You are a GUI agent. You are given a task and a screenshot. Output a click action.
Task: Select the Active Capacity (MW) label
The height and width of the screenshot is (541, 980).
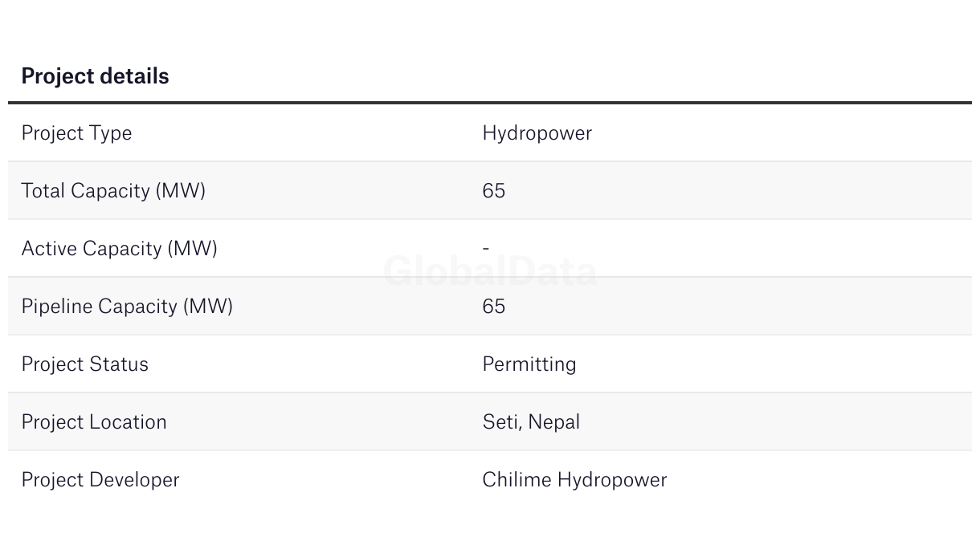click(119, 249)
